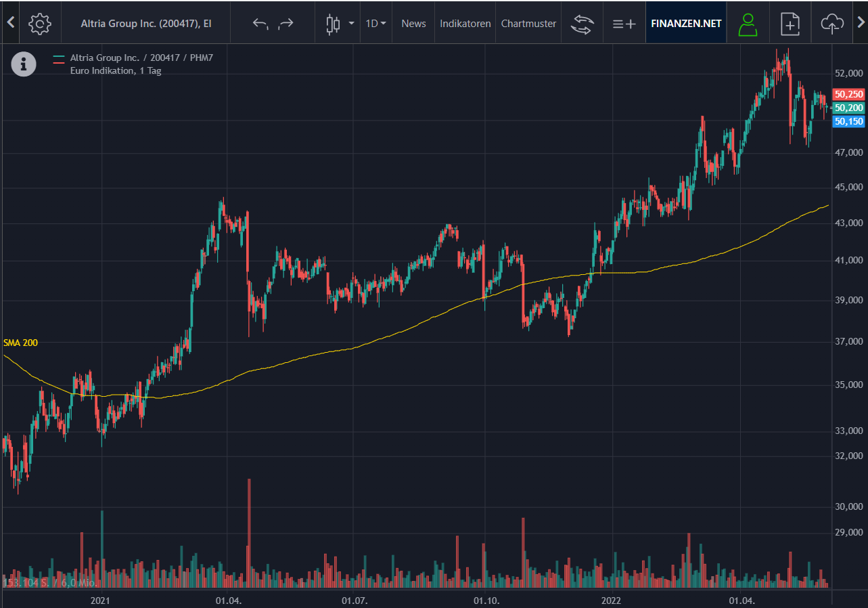Open the News menu
Screen dimensions: 868x608
413,23
